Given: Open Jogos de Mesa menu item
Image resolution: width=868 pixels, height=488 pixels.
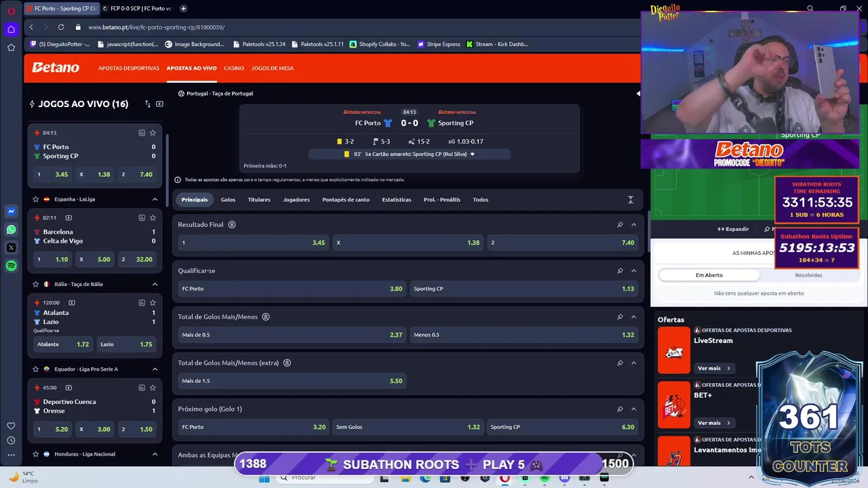Looking at the screenshot, I should (273, 68).
